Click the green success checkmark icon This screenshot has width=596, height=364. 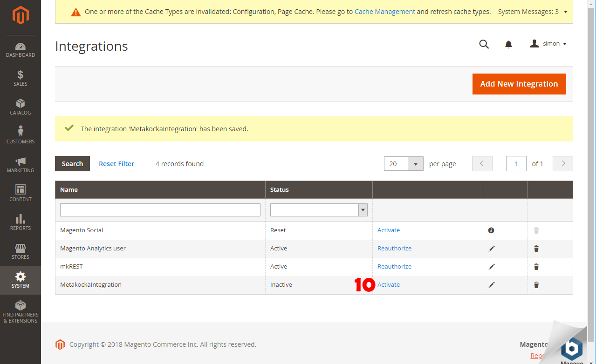[x=69, y=128]
